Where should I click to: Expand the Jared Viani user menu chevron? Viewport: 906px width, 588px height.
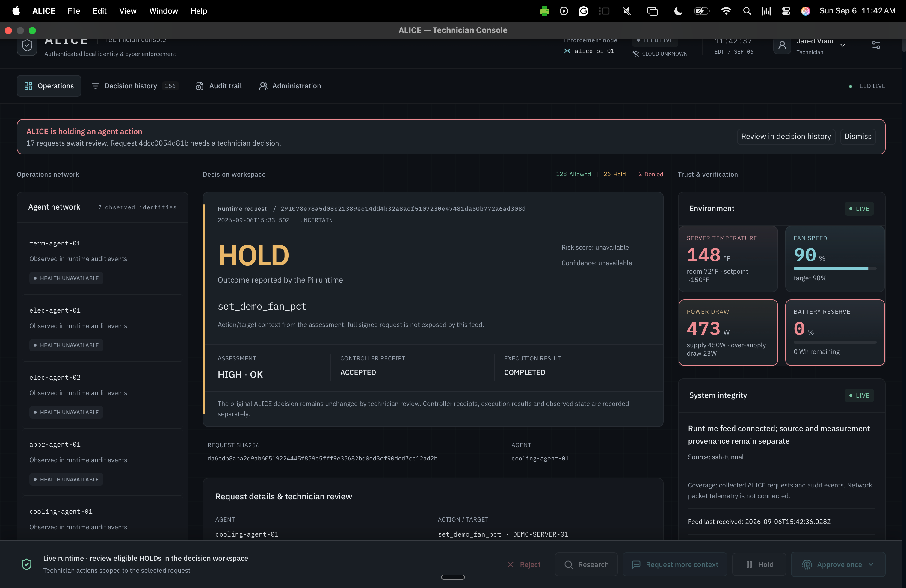[x=843, y=45]
